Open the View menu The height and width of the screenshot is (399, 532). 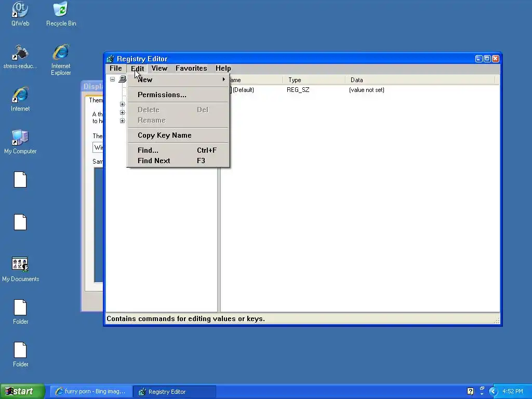(x=159, y=68)
